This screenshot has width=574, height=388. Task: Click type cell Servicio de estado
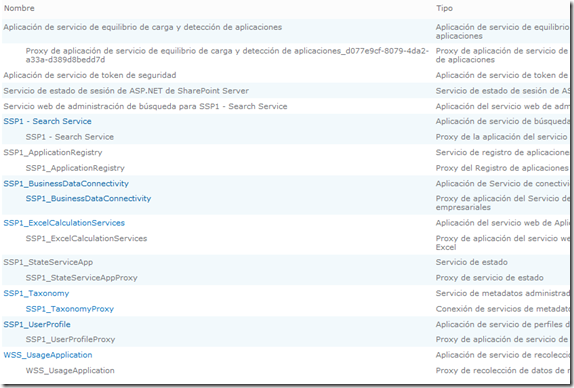[472, 262]
